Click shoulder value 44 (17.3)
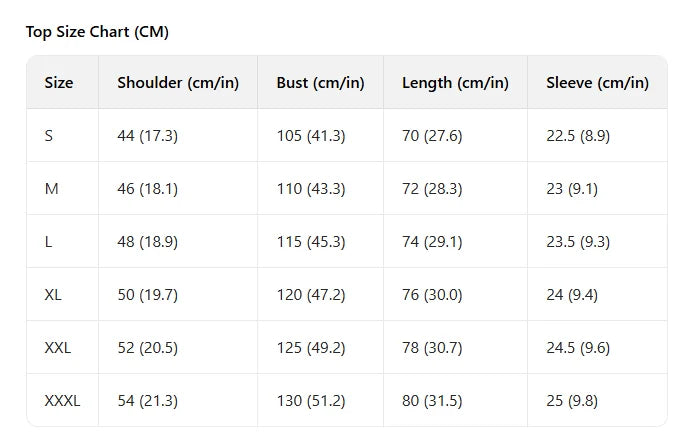This screenshot has width=695, height=438. [x=147, y=136]
